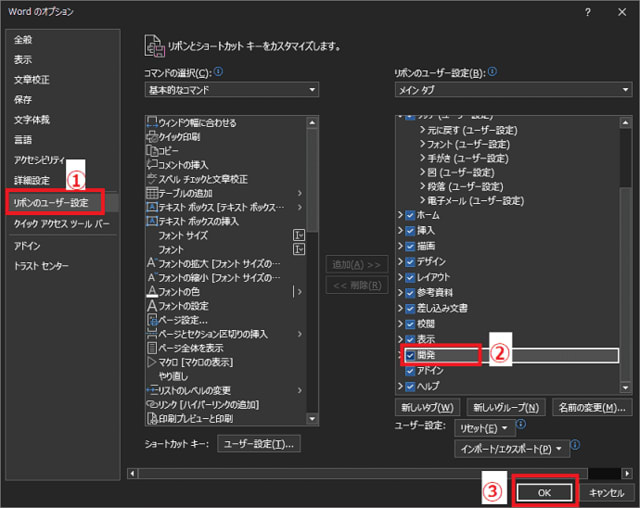Click the 新しいタブ button
This screenshot has width=640, height=508.
pyautogui.click(x=427, y=408)
